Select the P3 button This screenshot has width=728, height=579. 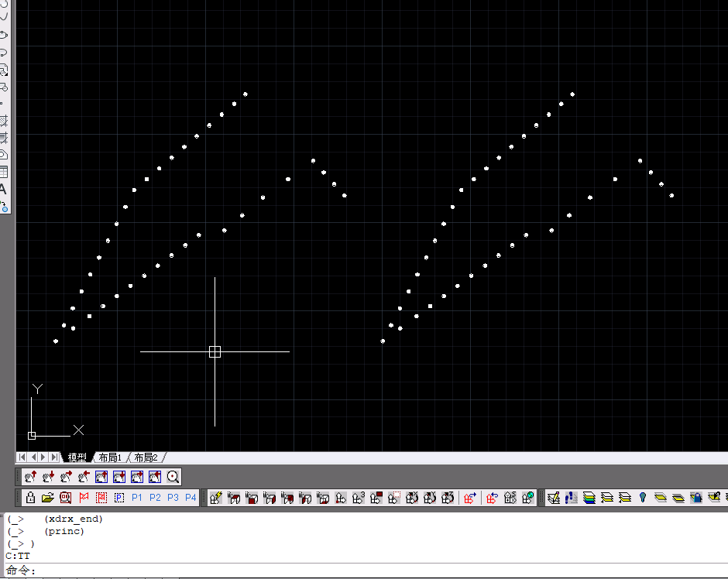point(173,498)
